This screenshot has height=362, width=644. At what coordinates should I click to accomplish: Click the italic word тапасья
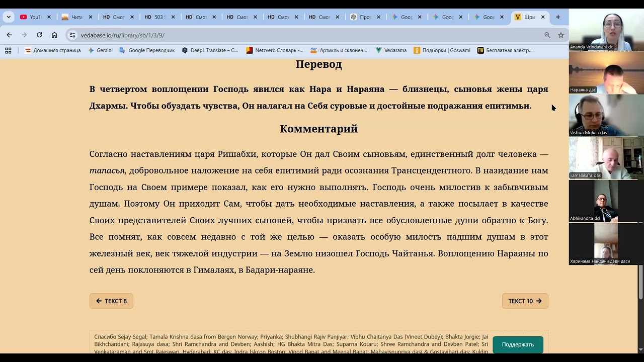[x=108, y=171]
